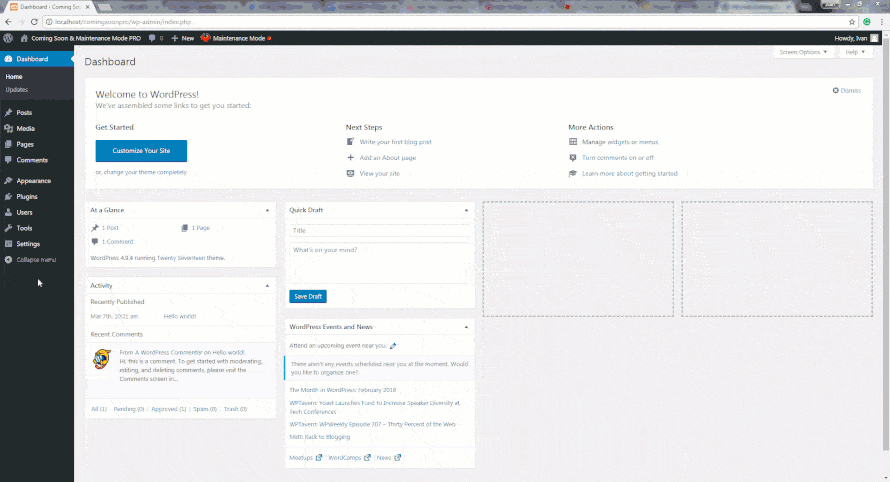
Task: Click Add an About page link
Action: tap(388, 158)
